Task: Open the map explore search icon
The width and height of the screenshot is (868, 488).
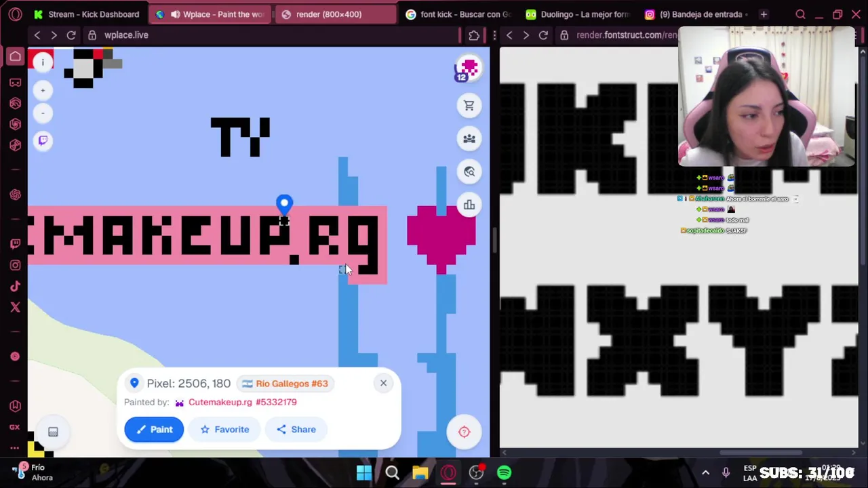Action: [469, 172]
